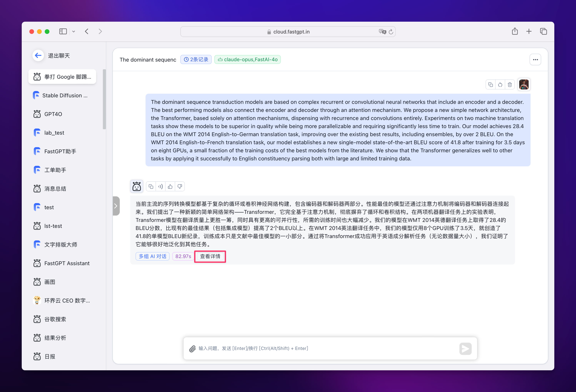Copy the AI response text
This screenshot has width=576, height=392.
(x=151, y=187)
